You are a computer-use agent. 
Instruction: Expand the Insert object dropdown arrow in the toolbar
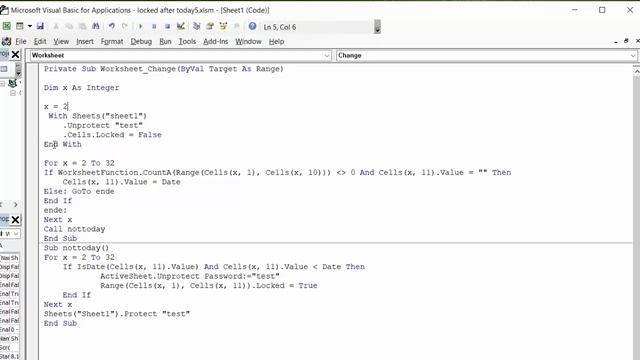pyautogui.click(x=29, y=27)
